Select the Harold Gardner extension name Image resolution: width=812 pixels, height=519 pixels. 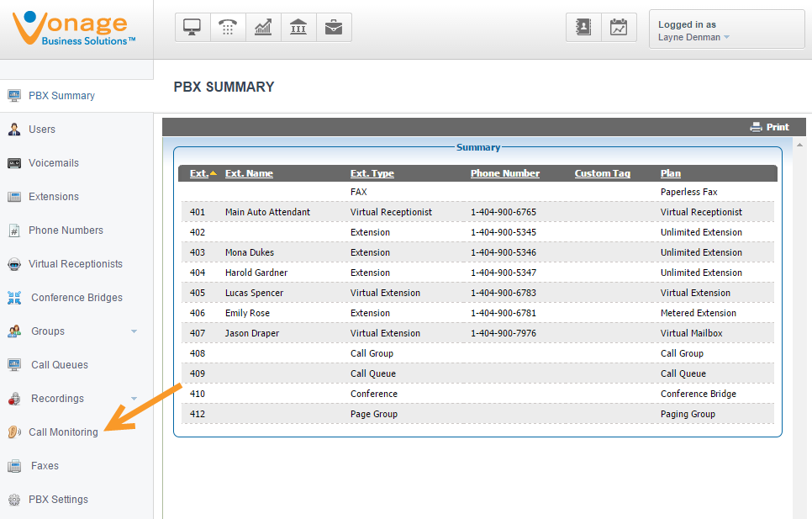(256, 273)
